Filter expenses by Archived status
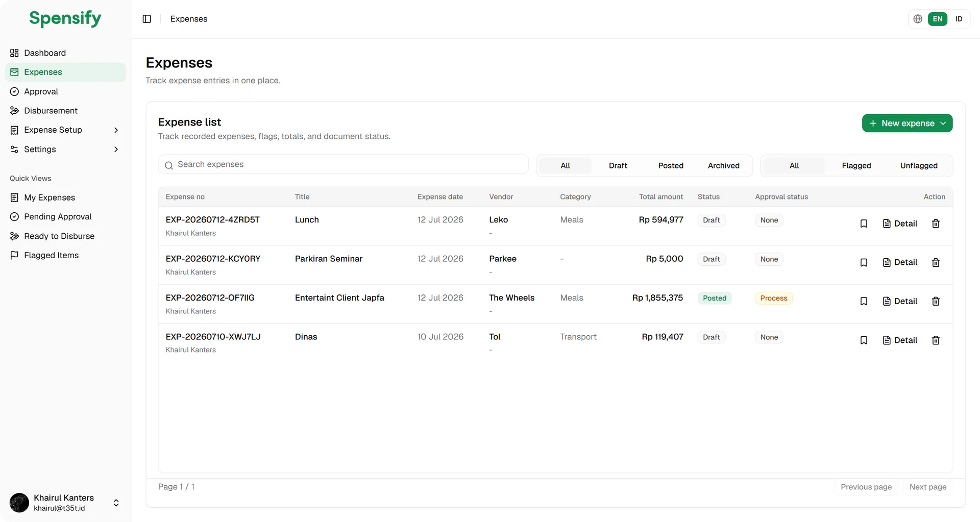Image resolution: width=980 pixels, height=522 pixels. coord(724,166)
